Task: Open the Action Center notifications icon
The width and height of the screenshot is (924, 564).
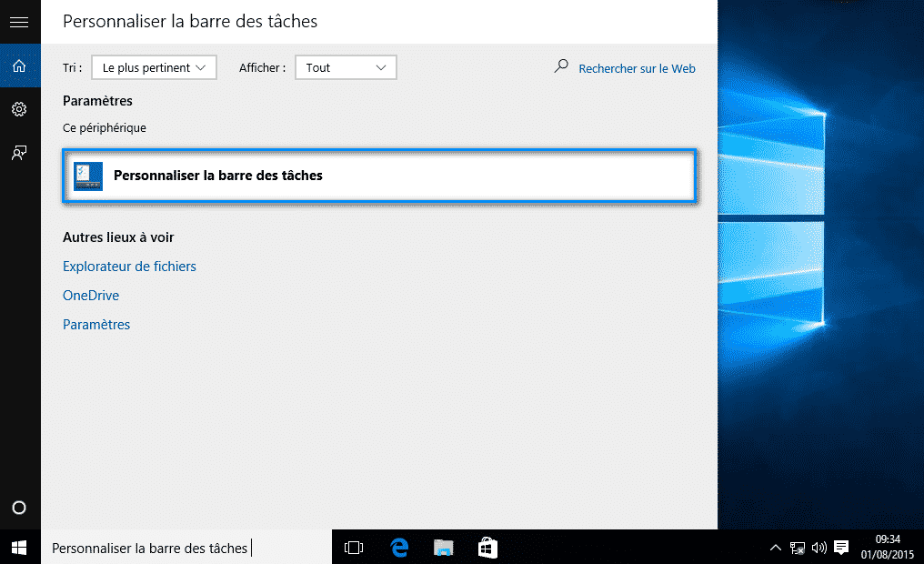Action: (841, 548)
